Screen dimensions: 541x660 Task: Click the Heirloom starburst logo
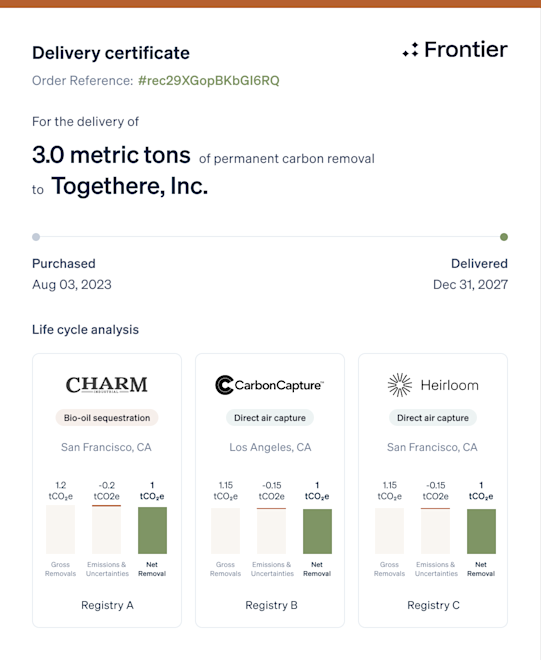coord(399,385)
